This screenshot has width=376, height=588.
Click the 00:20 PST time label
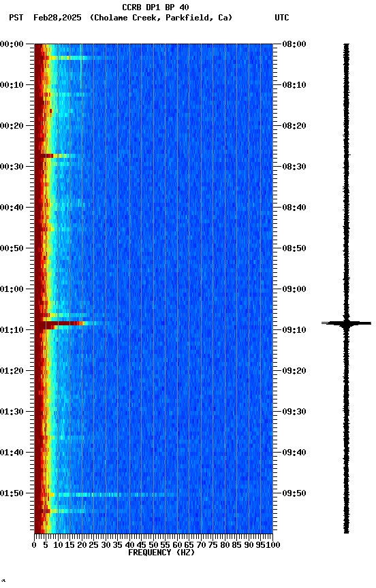[x=12, y=126]
